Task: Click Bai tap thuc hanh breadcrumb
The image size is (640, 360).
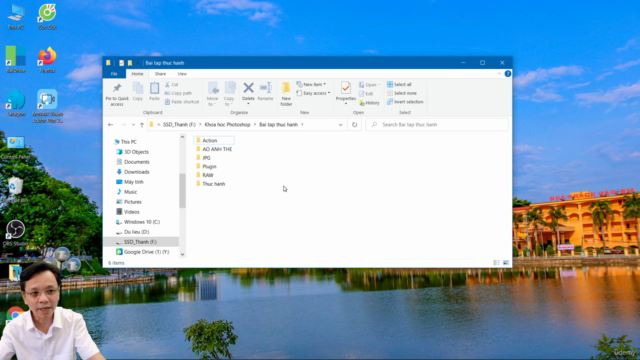Action: (278, 124)
